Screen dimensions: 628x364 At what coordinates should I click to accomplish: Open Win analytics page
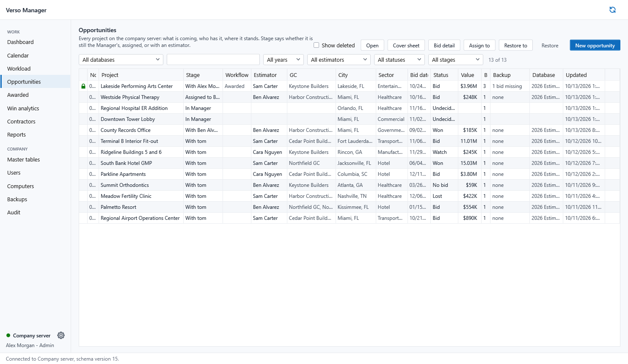[x=36, y=108]
